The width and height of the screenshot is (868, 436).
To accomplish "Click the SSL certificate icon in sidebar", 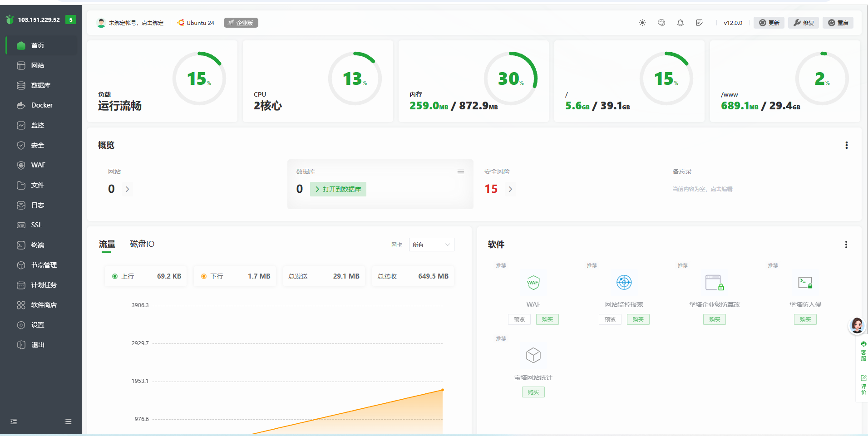I will point(21,225).
